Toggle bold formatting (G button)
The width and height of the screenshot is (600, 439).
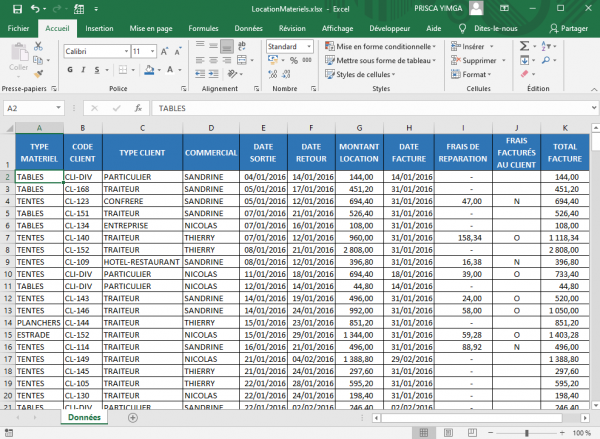click(x=70, y=69)
